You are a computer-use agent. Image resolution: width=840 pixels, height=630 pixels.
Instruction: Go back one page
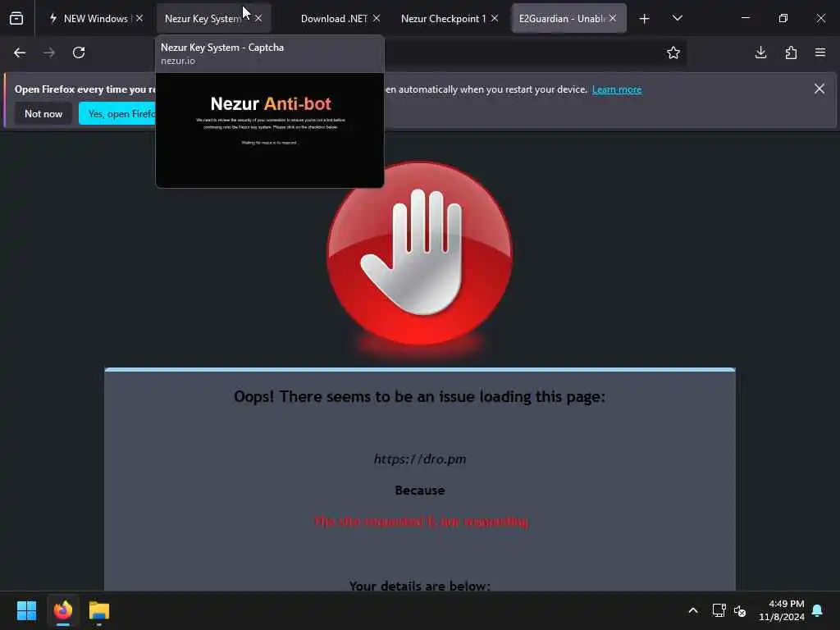(x=20, y=52)
